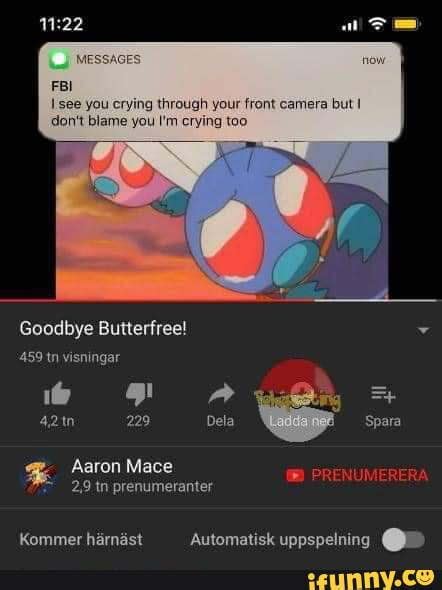This screenshot has width=442, height=590.
Task: Open the FBI message notification banner
Action: (x=220, y=92)
